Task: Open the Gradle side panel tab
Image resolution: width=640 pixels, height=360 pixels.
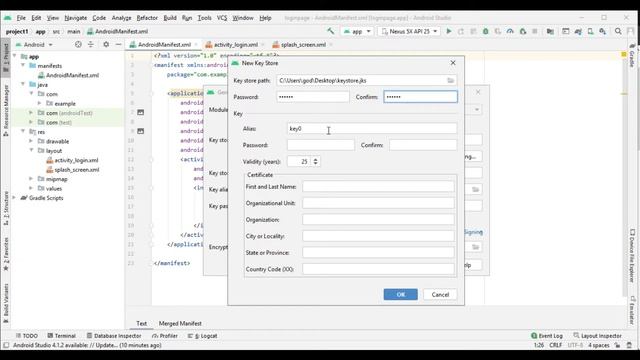Action: (x=632, y=56)
